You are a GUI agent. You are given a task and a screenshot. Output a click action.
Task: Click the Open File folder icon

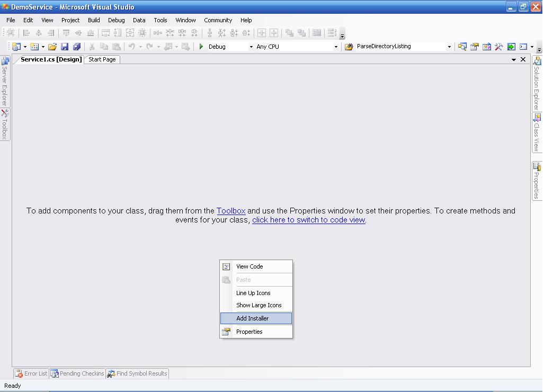click(52, 47)
